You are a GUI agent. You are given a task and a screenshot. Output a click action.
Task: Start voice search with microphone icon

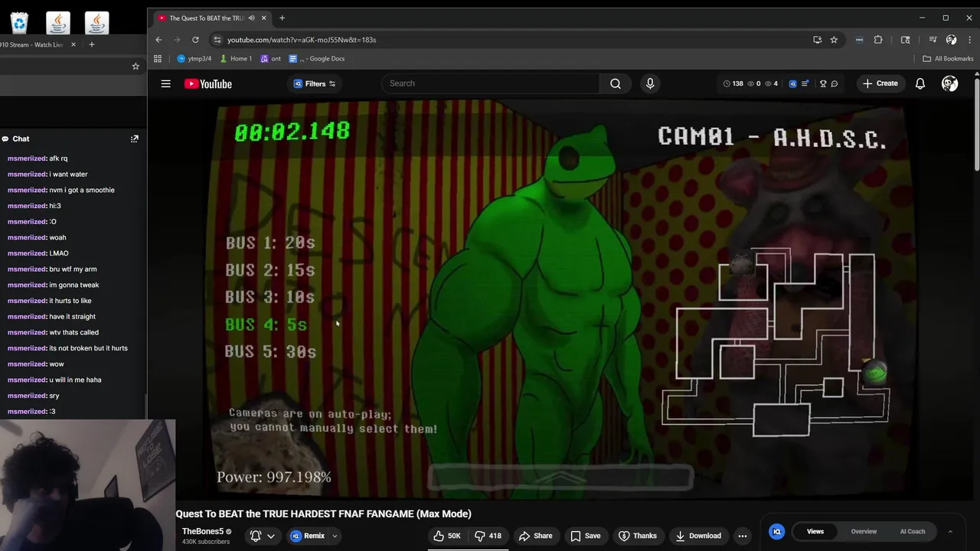click(x=650, y=83)
